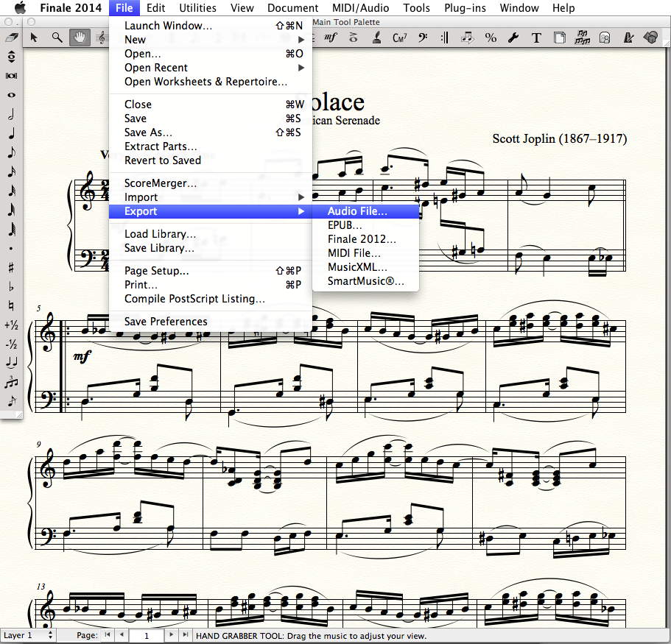
Task: Click Save As… menu item
Action: 211,132
